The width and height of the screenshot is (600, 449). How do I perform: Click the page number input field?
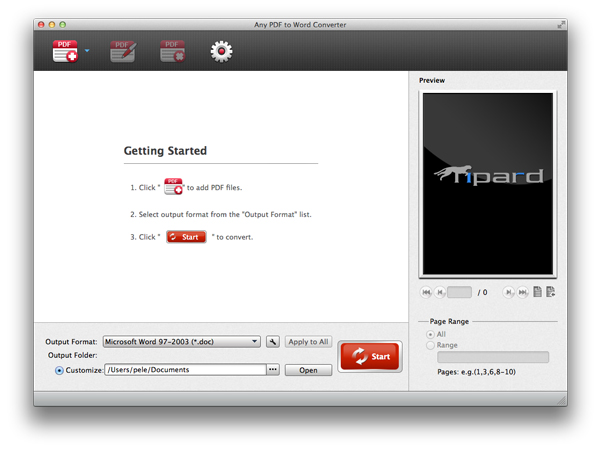point(459,292)
